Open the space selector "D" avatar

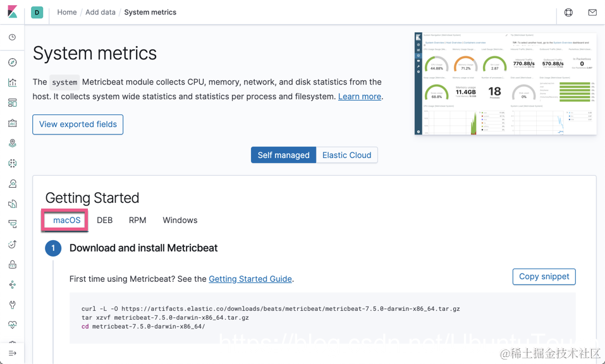click(37, 13)
